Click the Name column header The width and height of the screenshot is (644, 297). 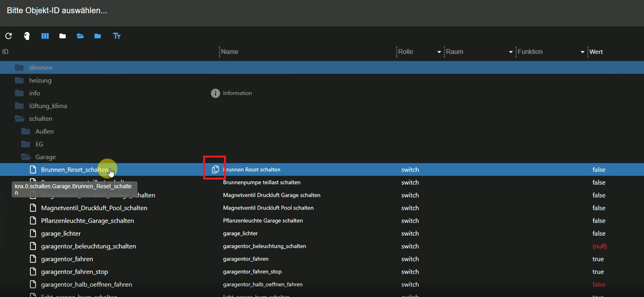[x=230, y=52]
